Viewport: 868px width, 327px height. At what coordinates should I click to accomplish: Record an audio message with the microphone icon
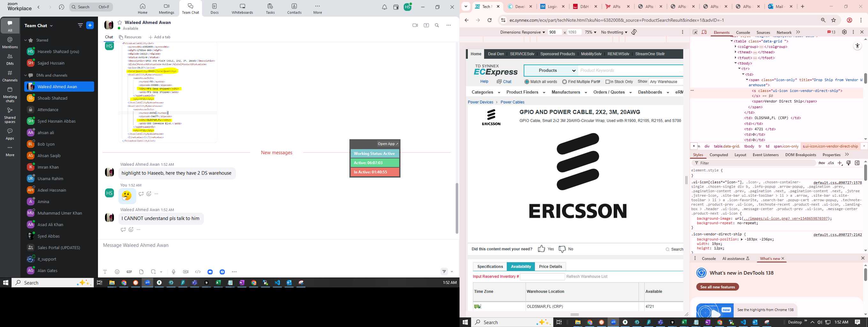click(174, 272)
